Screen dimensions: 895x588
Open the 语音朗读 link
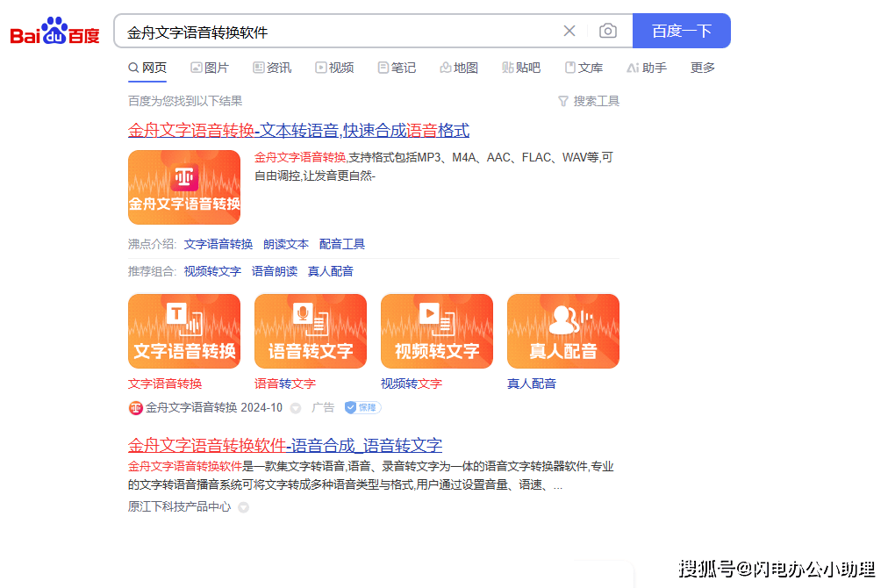275,271
